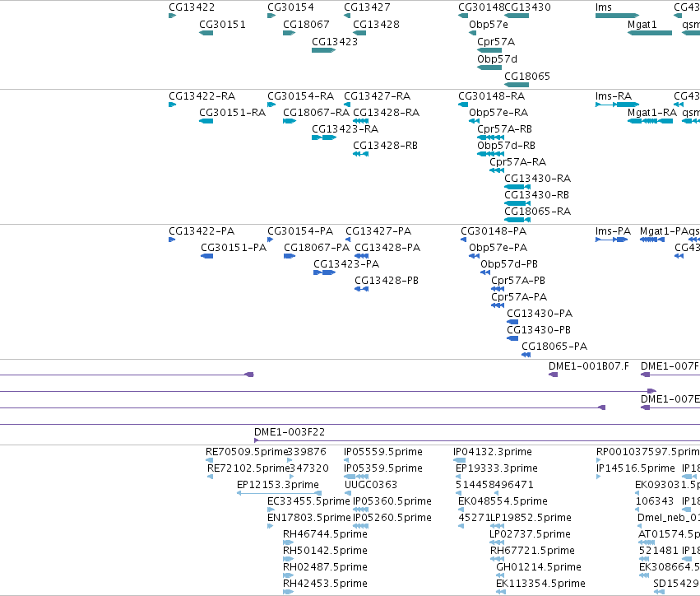Click the CG13428 gene feature

[359, 33]
